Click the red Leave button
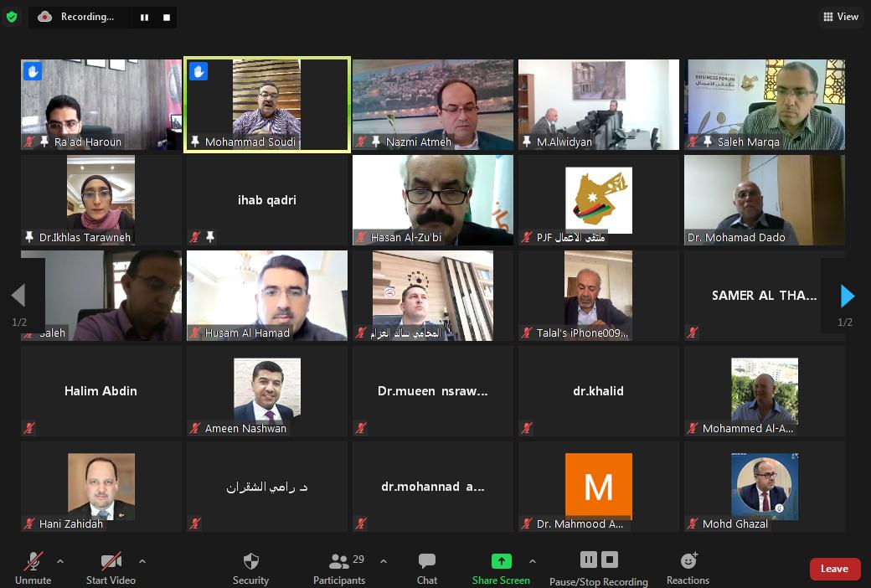Screen dimensions: 871x588 (x=834, y=569)
